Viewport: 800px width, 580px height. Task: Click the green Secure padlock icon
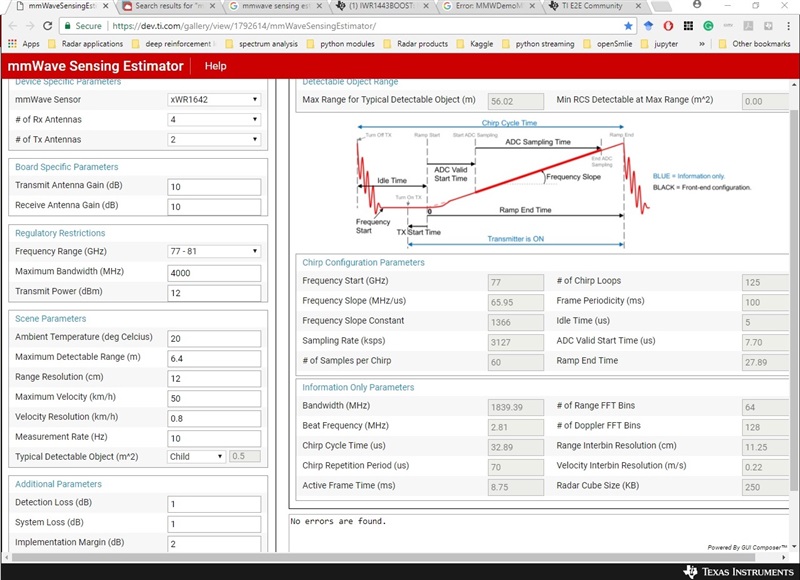tap(67, 26)
